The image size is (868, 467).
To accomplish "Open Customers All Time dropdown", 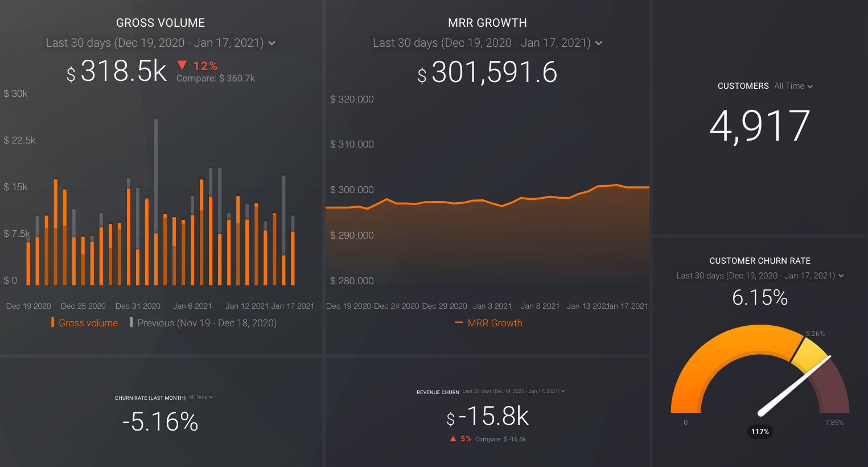I will tap(793, 86).
